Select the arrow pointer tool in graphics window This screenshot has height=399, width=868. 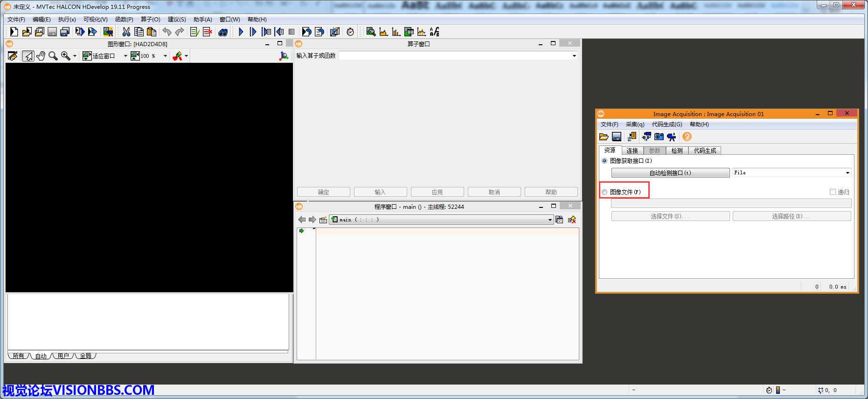(x=28, y=56)
